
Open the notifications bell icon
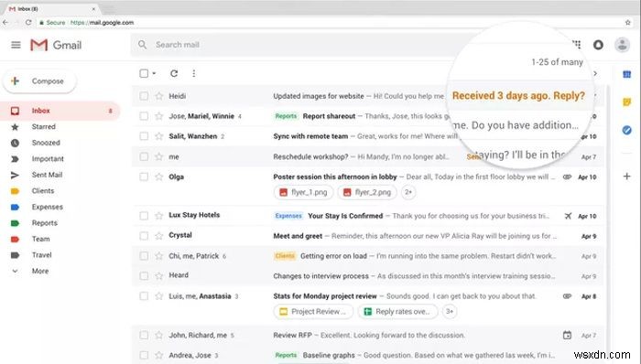[x=598, y=45]
